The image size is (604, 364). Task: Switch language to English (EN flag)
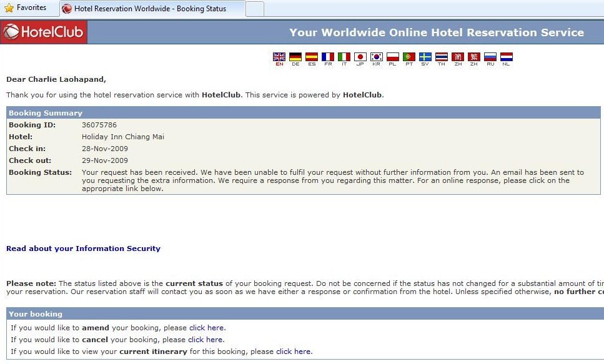(x=279, y=57)
